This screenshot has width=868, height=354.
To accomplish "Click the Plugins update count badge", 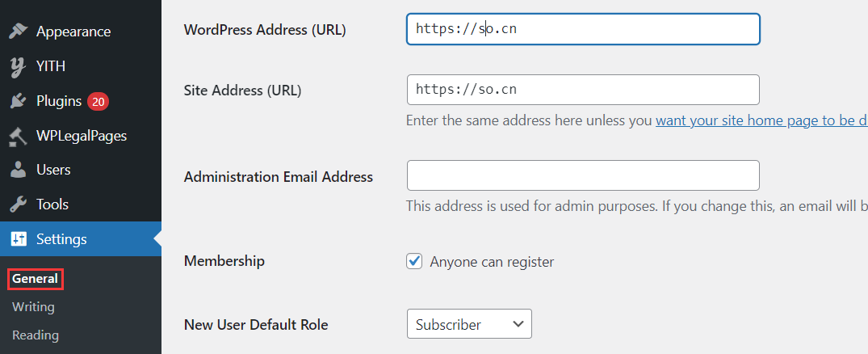I will pyautogui.click(x=99, y=101).
